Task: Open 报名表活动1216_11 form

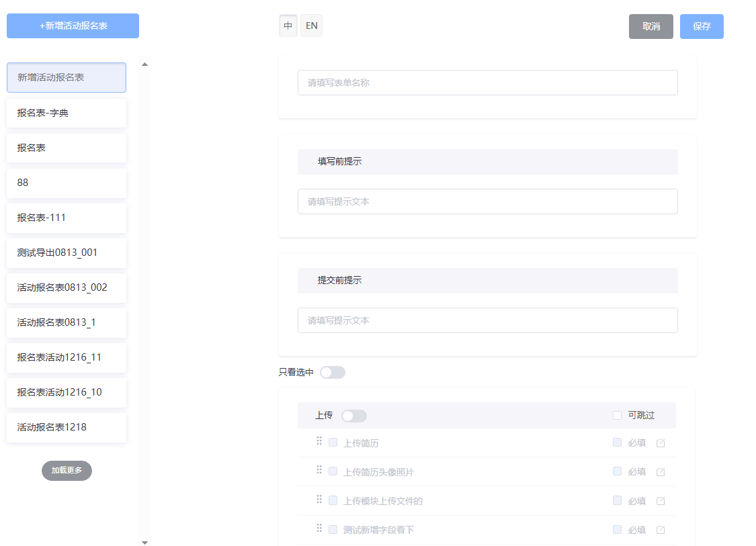Action: (67, 357)
